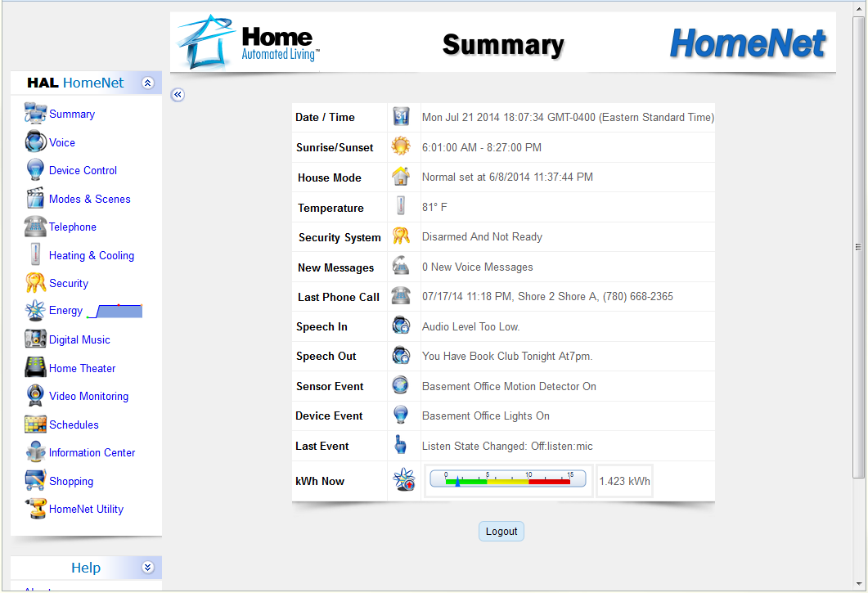Click the Help panel heading
The image size is (868, 593).
click(x=86, y=568)
